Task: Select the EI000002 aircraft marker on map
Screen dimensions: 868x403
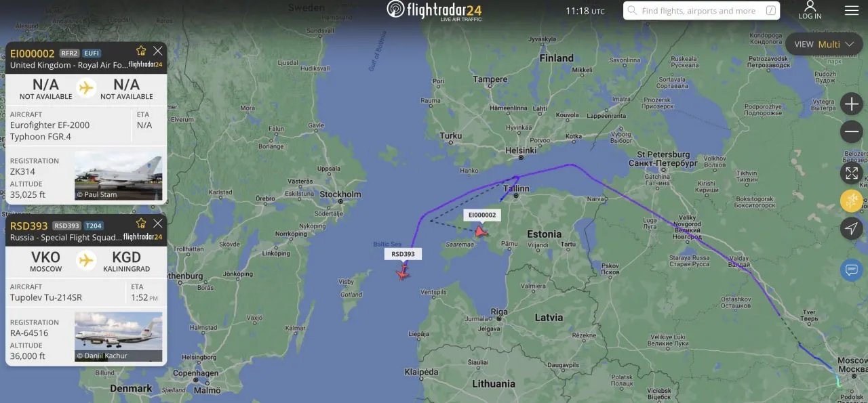Action: point(481,232)
